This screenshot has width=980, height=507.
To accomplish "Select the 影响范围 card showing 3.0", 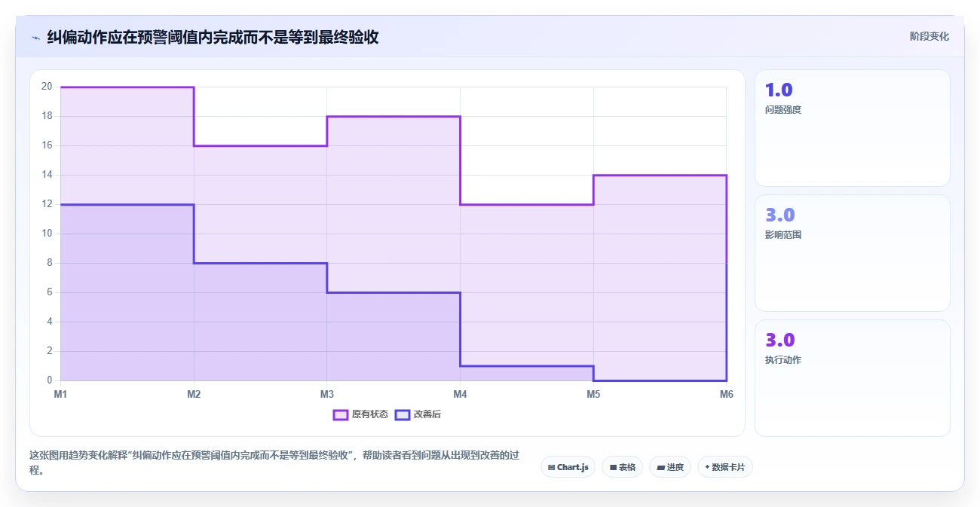I will coord(852,253).
